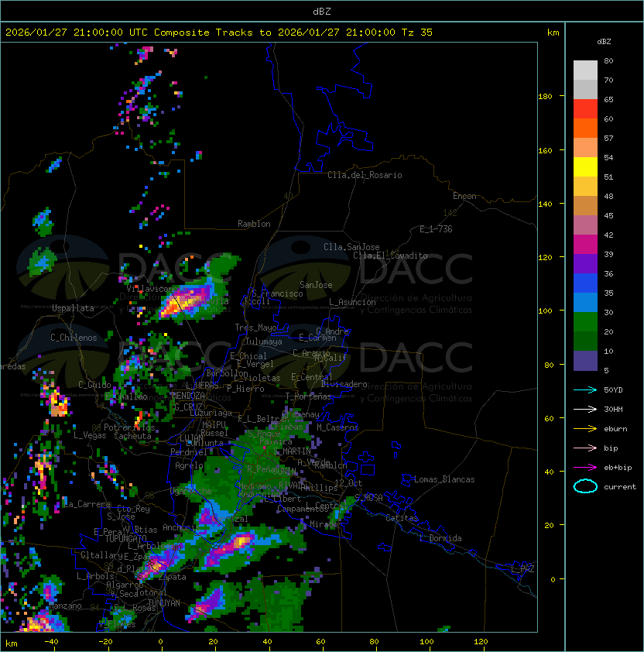Image resolution: width=644 pixels, height=652 pixels.
Task: Click the 'L_Vegas' map label
Action: pos(90,435)
